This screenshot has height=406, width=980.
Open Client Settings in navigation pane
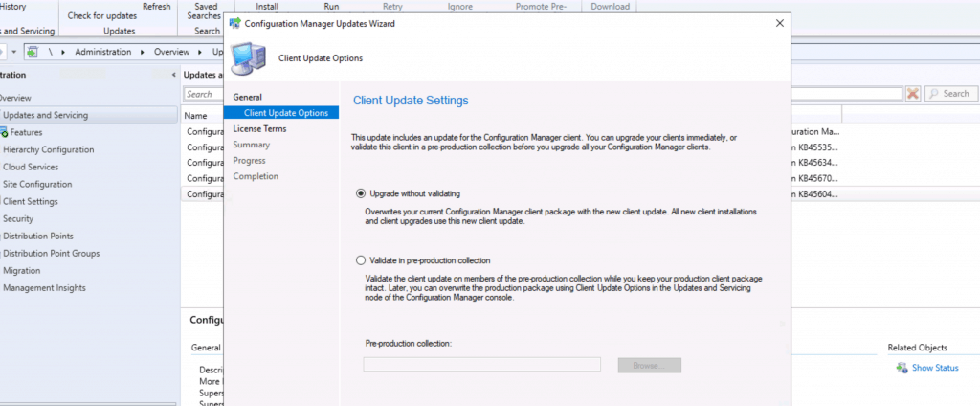[x=31, y=201]
